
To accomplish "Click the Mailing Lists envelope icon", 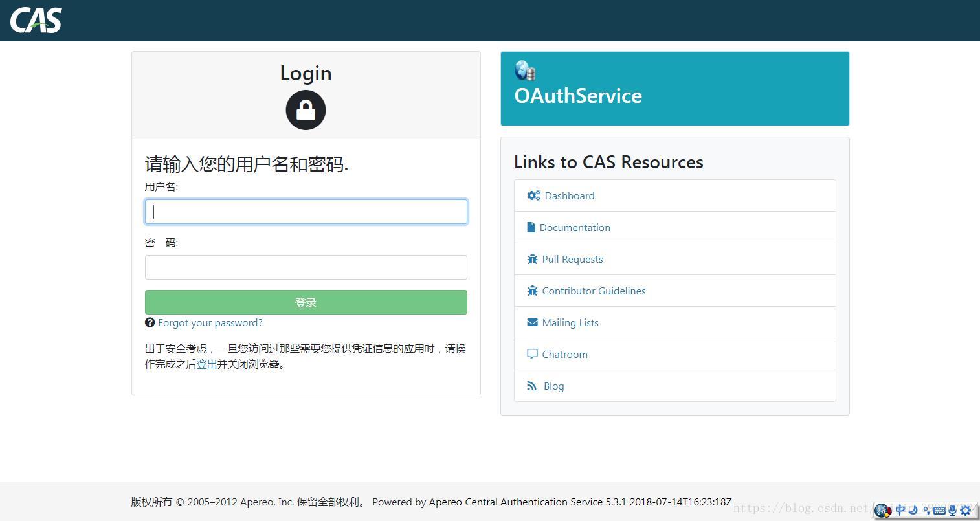I will (532, 322).
